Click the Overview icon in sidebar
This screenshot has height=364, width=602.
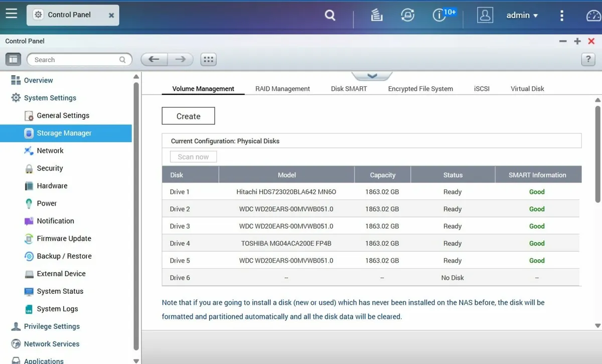point(16,80)
